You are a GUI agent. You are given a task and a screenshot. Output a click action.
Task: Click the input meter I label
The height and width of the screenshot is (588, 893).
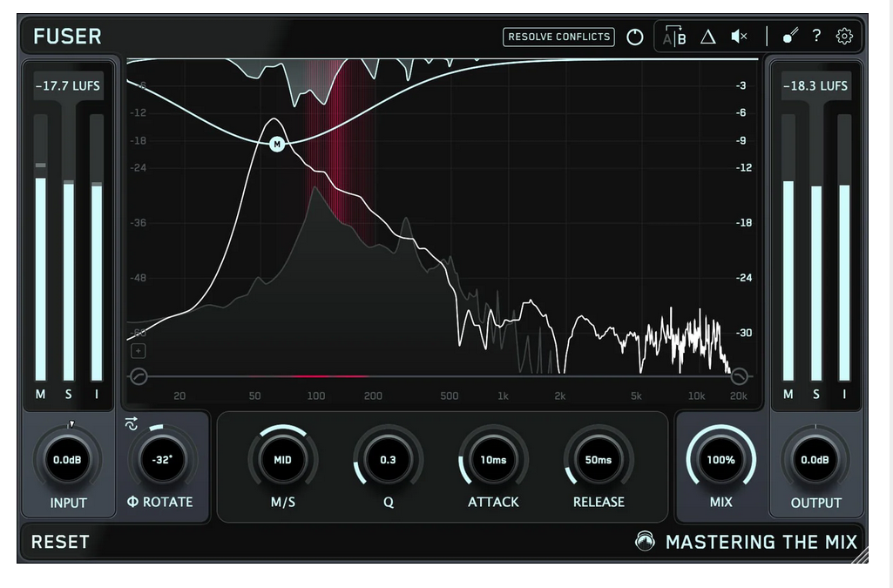pyautogui.click(x=96, y=394)
